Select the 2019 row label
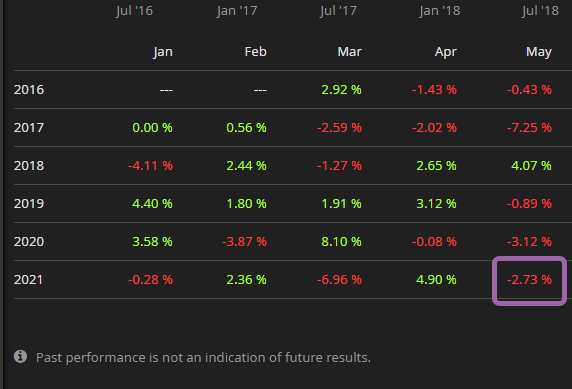572x389 pixels. [29, 204]
